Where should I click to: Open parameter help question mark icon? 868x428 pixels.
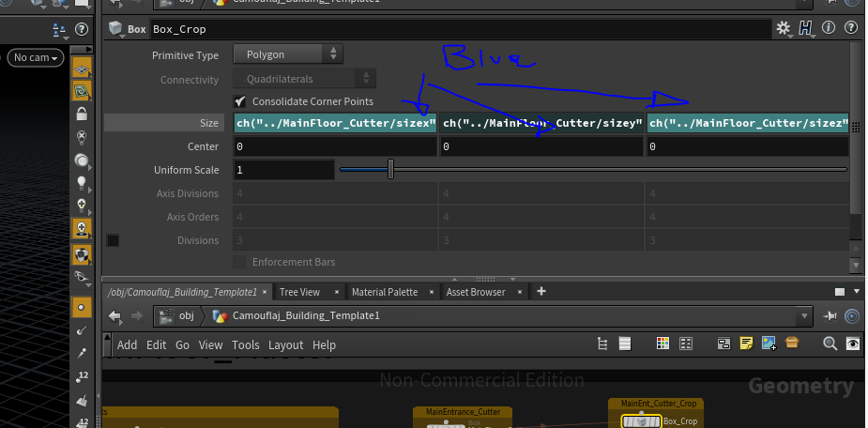(851, 27)
